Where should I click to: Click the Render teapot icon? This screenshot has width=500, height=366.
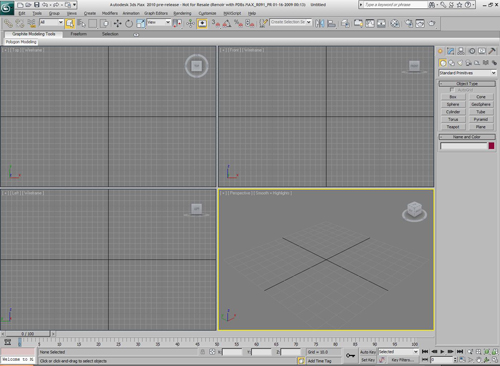pos(432,23)
